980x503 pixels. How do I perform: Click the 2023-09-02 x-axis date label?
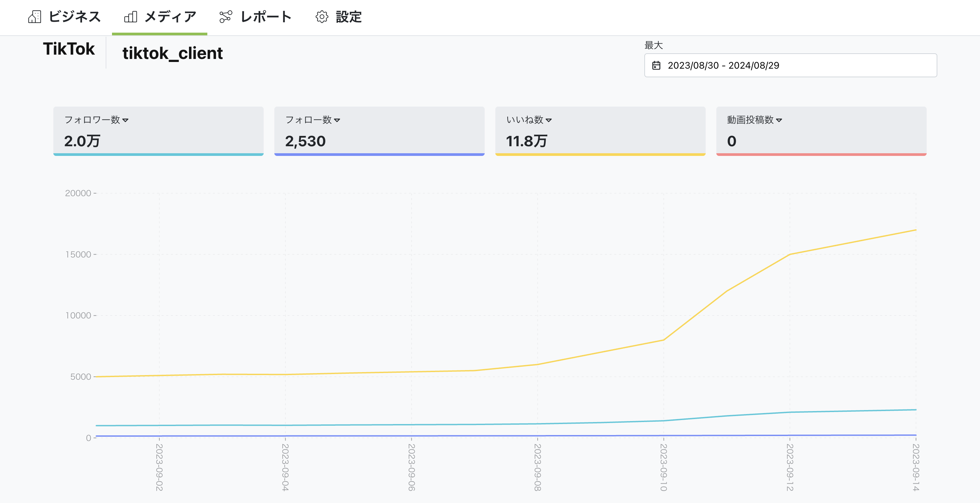(x=159, y=467)
